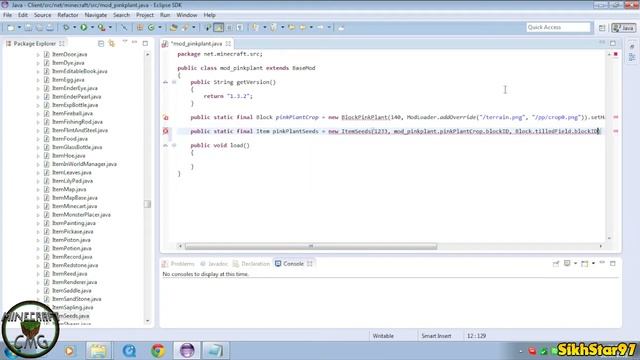Switch to the Declaration tab

coord(251,264)
